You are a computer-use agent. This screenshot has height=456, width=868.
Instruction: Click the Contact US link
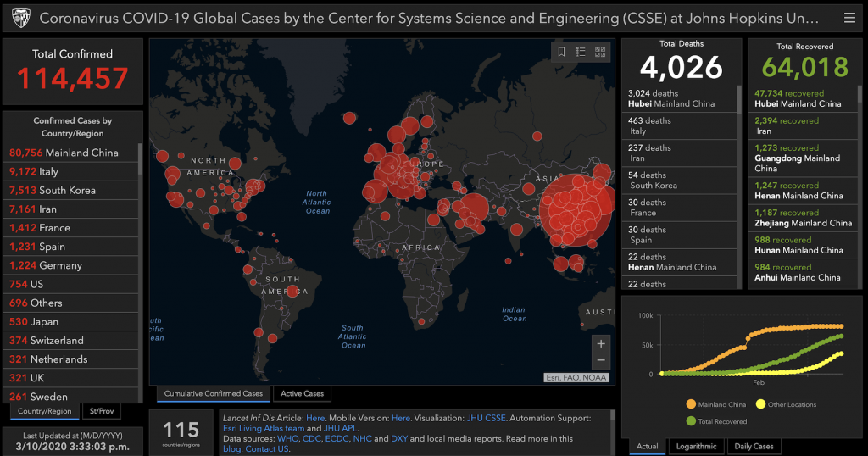[267, 449]
